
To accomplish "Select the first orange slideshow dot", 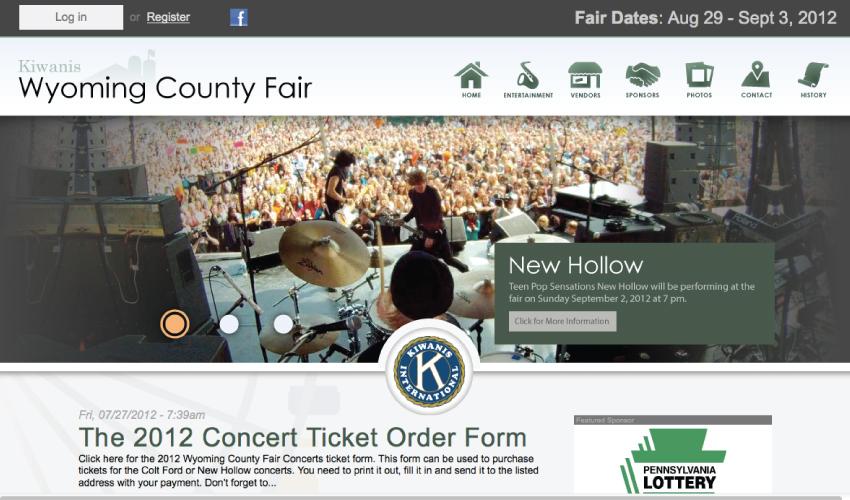I will (x=175, y=324).
